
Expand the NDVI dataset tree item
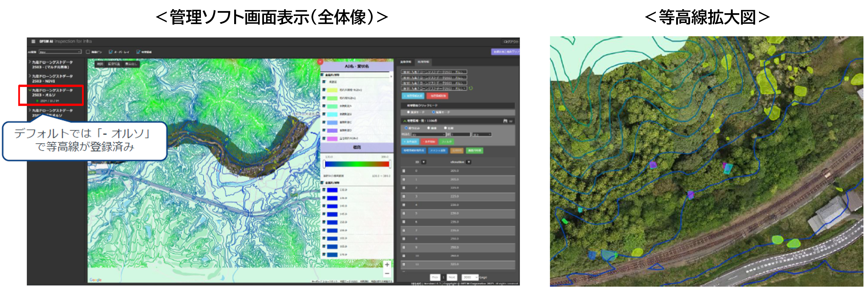(x=30, y=76)
